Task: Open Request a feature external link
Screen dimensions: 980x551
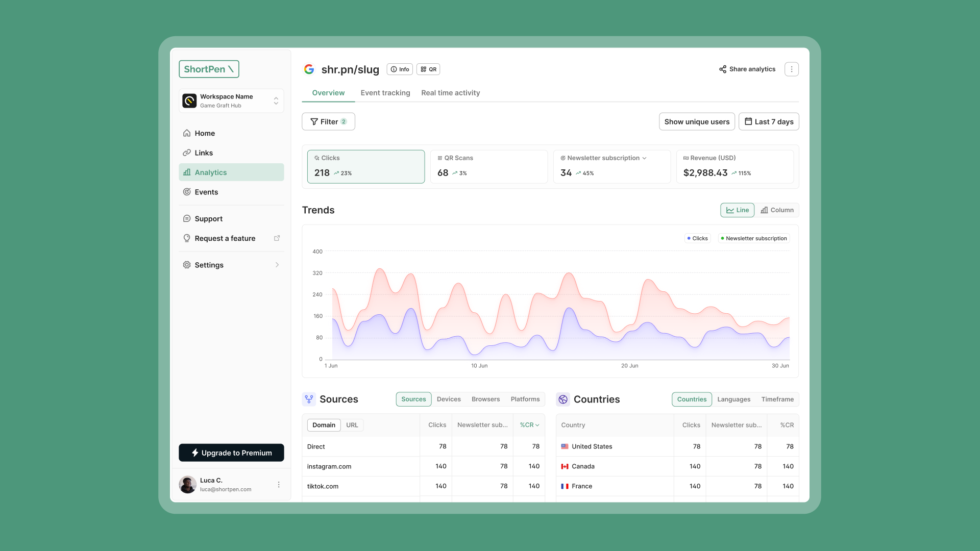Action: pos(277,238)
